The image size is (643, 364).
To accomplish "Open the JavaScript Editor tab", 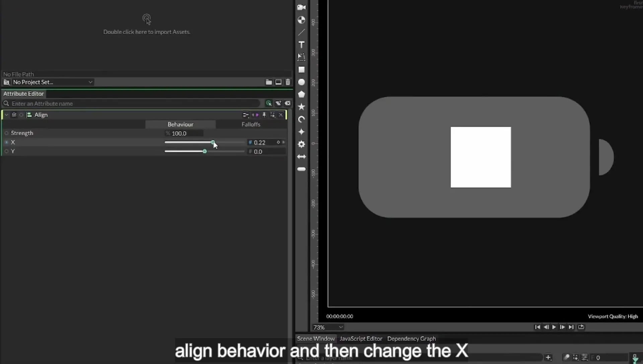I will (361, 339).
